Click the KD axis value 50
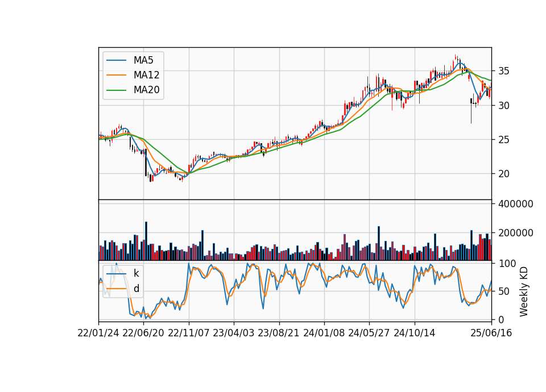This screenshot has width=546, height=392. tap(503, 291)
